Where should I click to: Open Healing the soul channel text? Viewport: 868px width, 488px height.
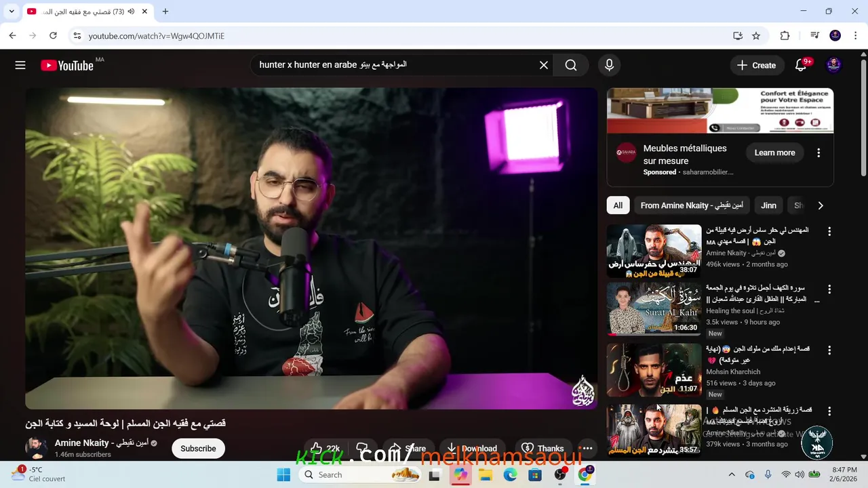tap(745, 311)
